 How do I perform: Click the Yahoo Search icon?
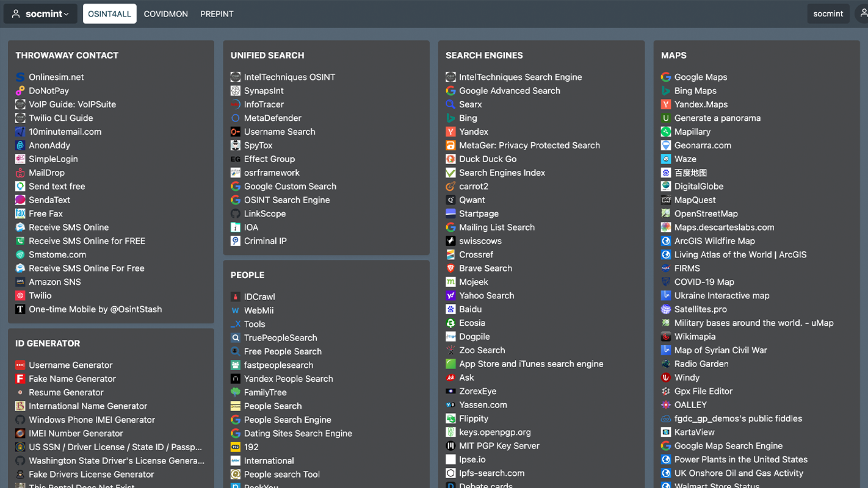(x=450, y=295)
